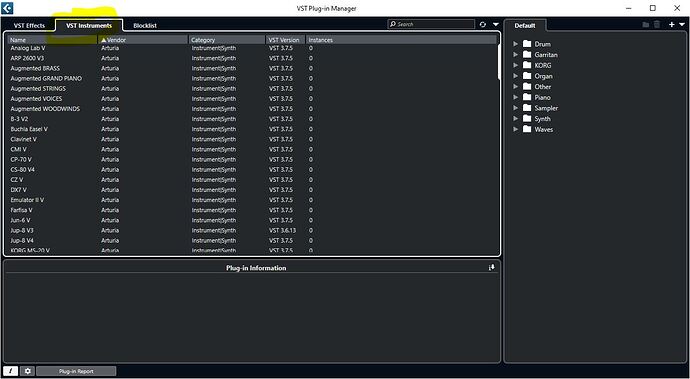Select ARP 2600 V3 in the list

(252, 58)
